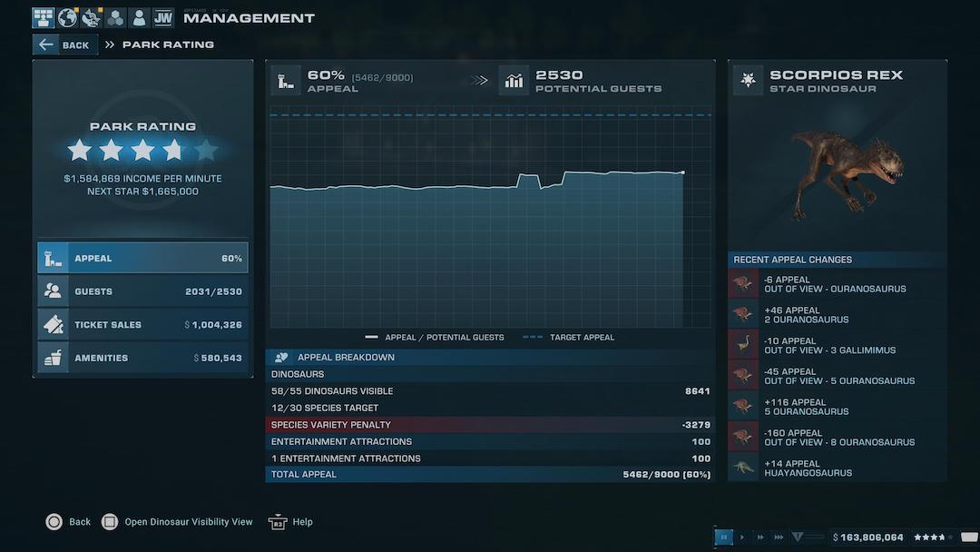
Task: Open the globe expeditions map icon
Action: (67, 17)
